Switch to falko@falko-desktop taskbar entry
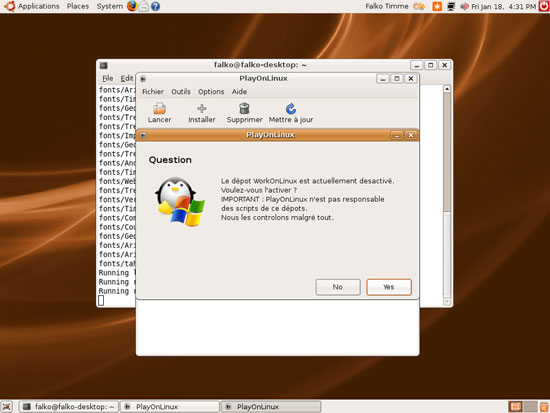 click(68, 407)
